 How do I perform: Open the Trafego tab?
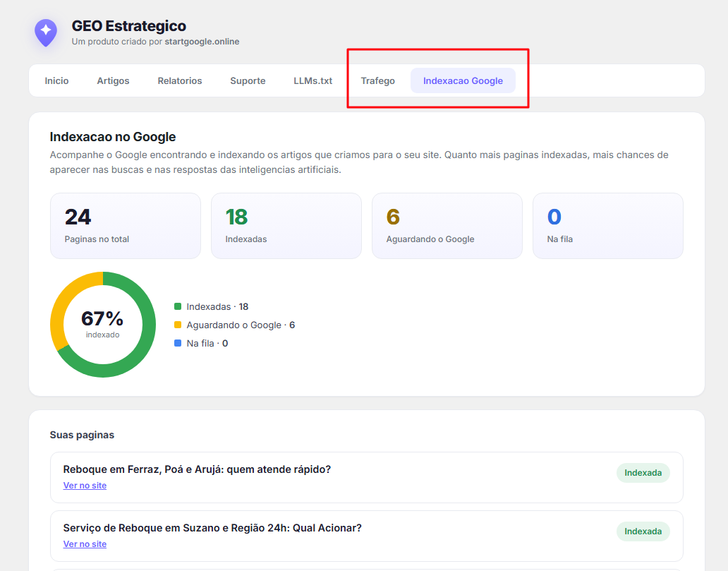point(378,81)
